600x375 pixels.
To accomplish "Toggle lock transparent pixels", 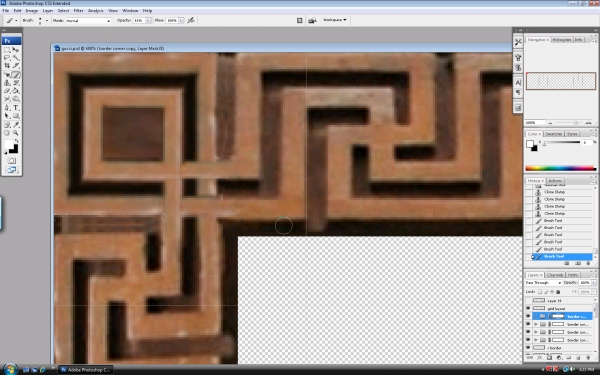I will tap(540, 292).
